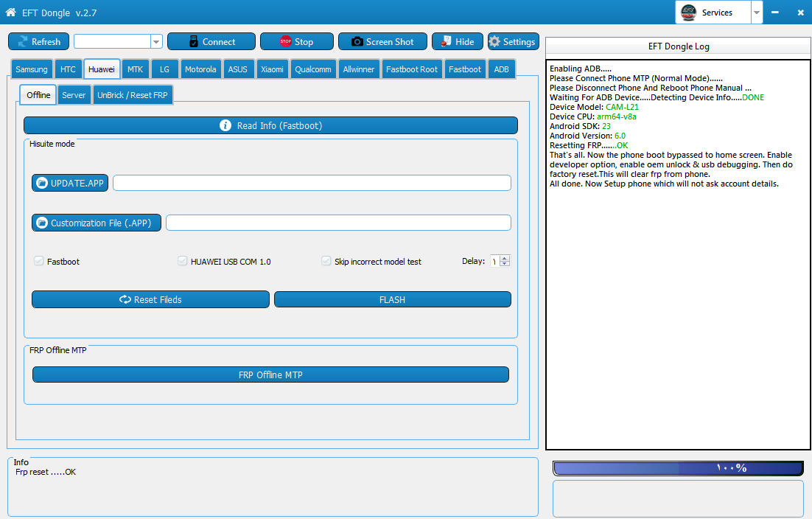
Task: Click the USB dongle Connect icon
Action: click(194, 41)
